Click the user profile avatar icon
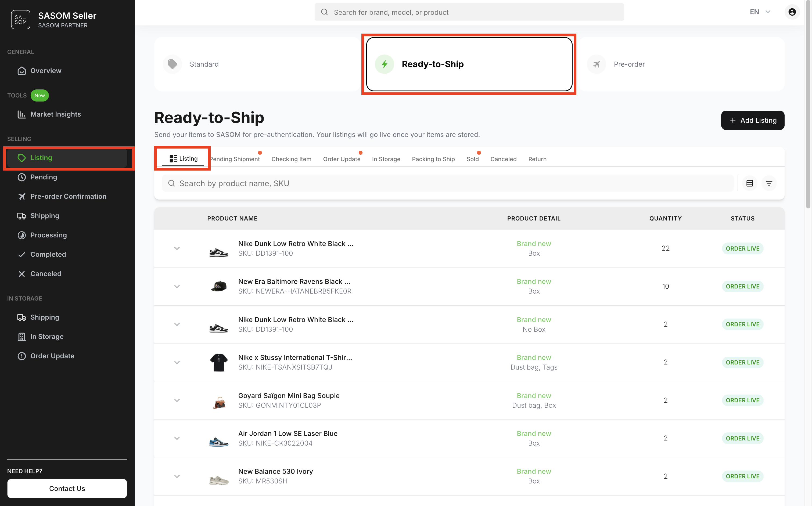812x506 pixels. [792, 12]
